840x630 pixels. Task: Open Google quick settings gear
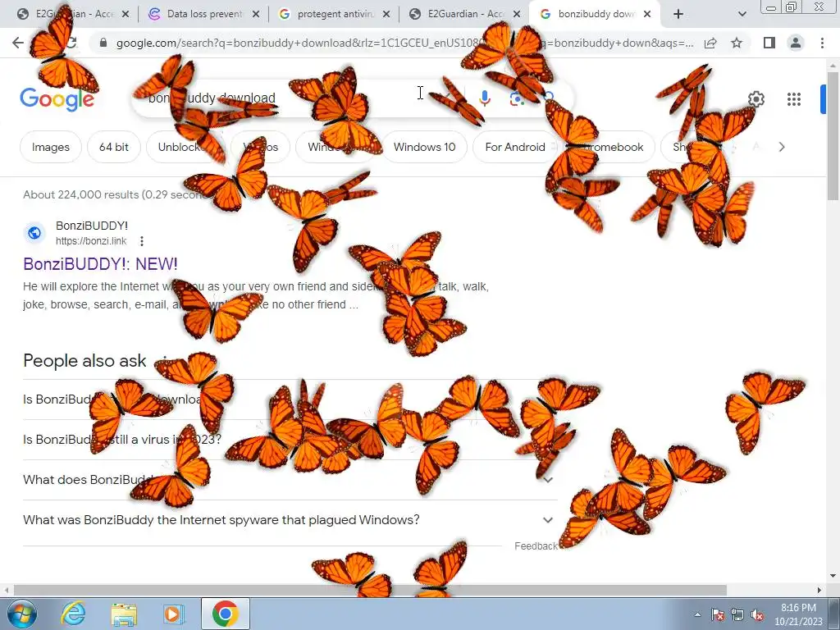pyautogui.click(x=756, y=99)
